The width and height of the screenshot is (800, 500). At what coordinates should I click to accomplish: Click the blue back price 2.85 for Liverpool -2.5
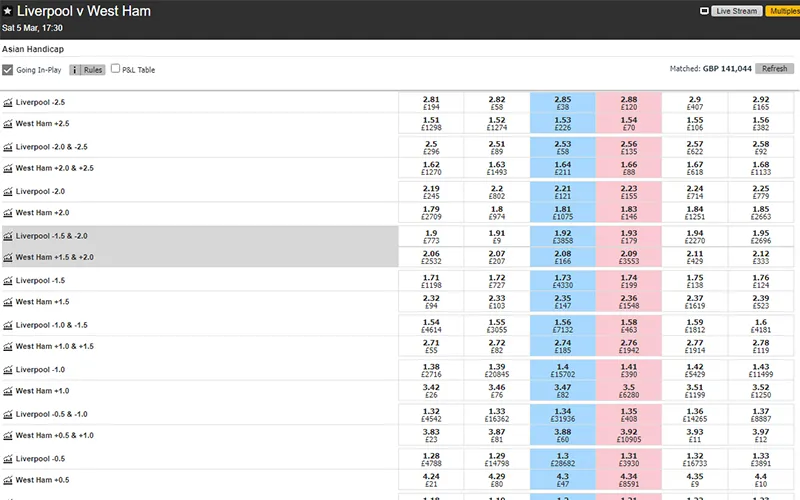coord(563,103)
